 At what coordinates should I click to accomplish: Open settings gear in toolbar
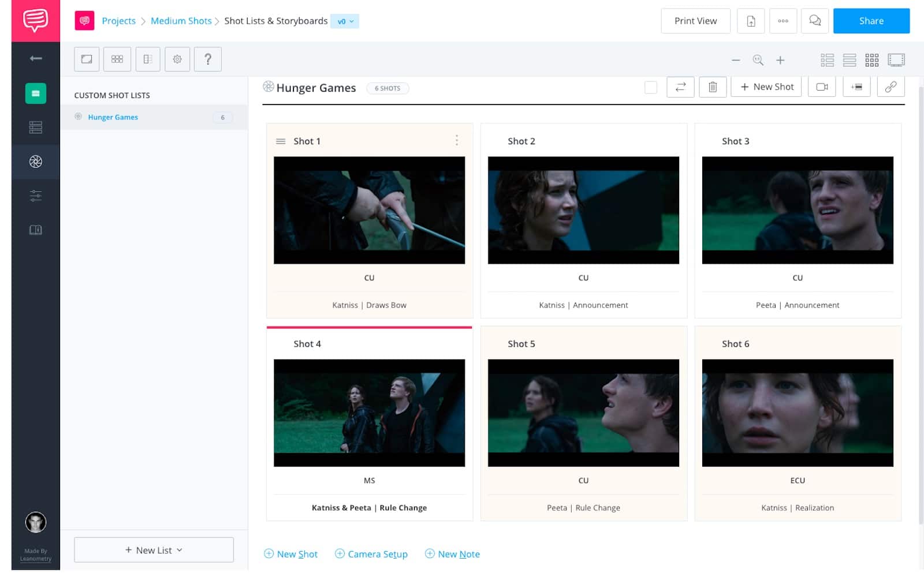coord(177,59)
